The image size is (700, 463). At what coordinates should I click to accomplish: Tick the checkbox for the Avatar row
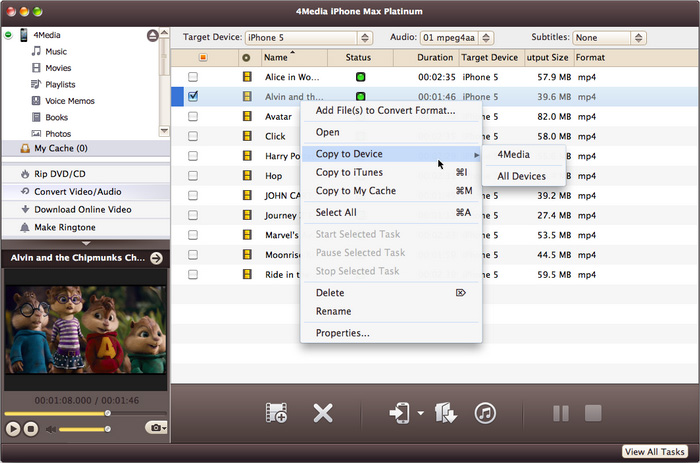[193, 116]
